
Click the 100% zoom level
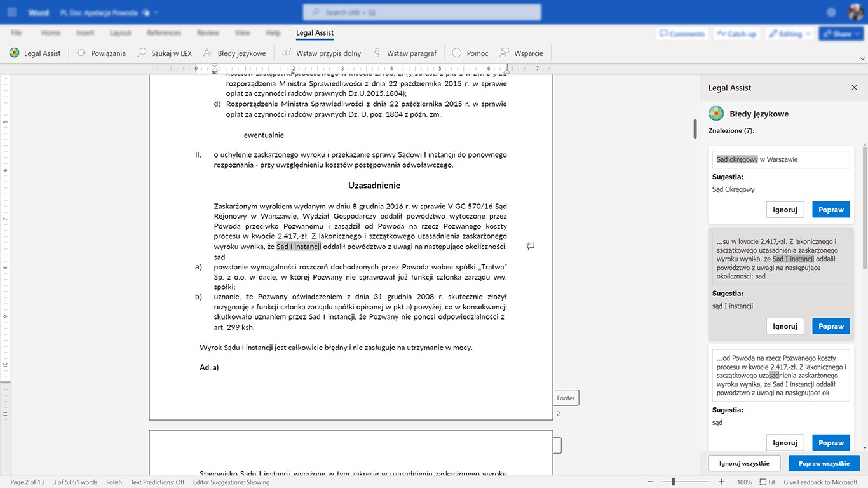point(745,482)
